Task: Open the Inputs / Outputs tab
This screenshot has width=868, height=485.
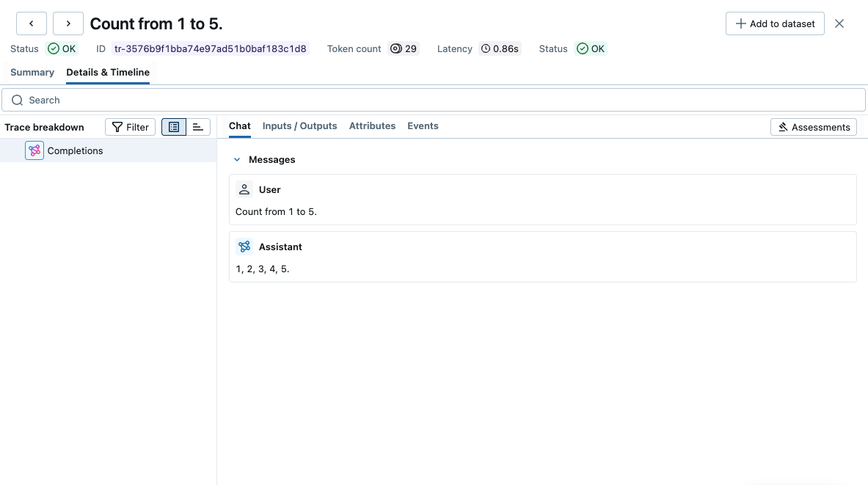Action: (x=299, y=125)
